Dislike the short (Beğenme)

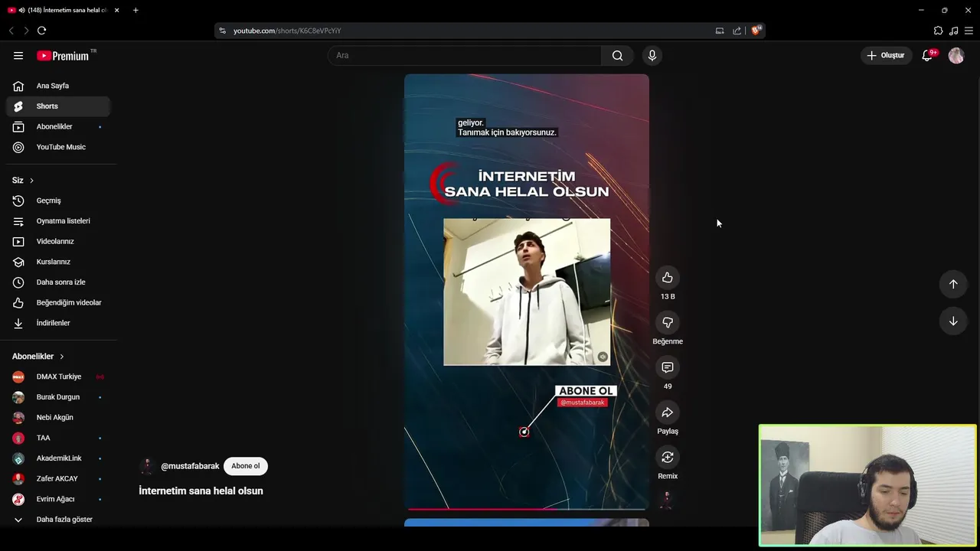[x=668, y=323]
